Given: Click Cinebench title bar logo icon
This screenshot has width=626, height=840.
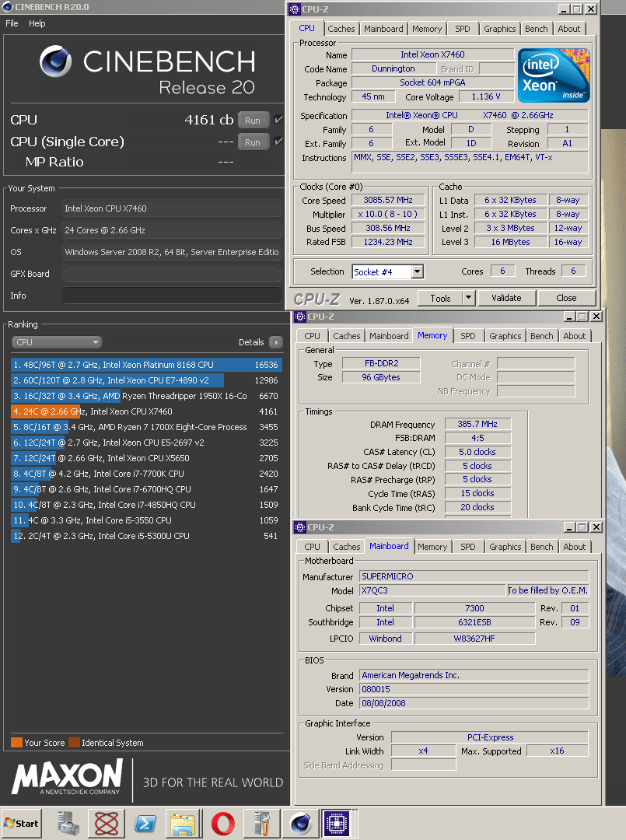Looking at the screenshot, I should (7, 7).
